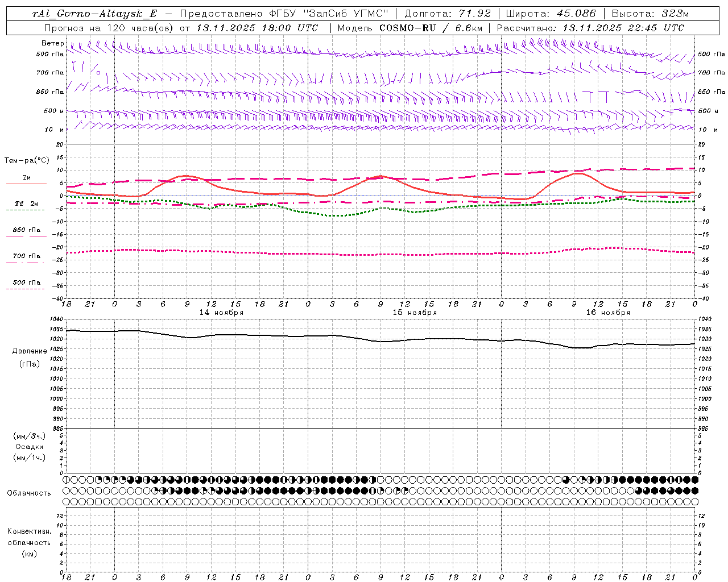Click the 2м temperature legend entry
Screen dimensions: 728x582
tap(27, 178)
